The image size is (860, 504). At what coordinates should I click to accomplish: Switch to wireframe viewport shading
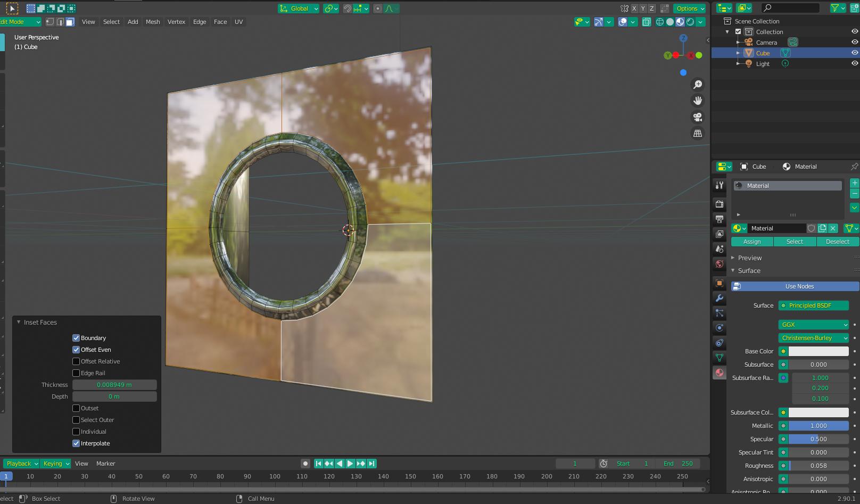(x=660, y=22)
